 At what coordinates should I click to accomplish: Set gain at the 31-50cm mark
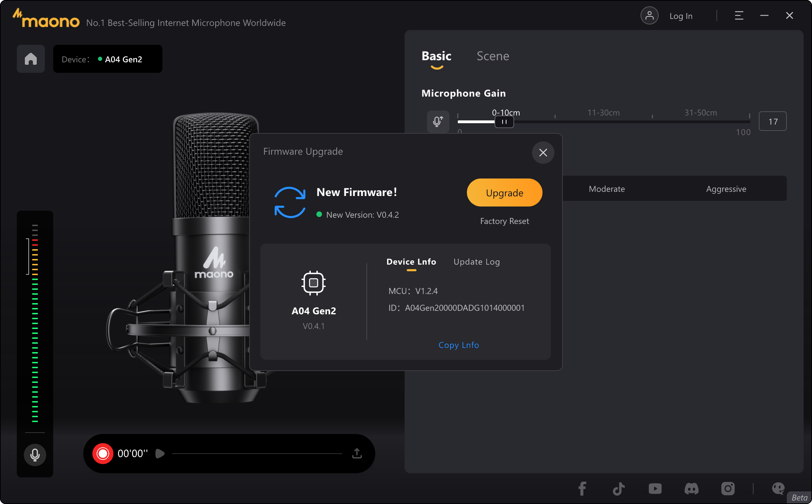tap(701, 113)
